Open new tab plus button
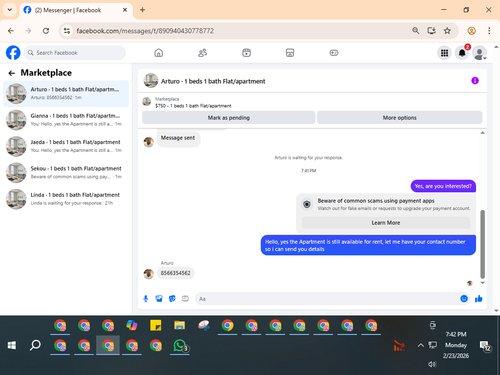The height and width of the screenshot is (375, 500). click(142, 10)
